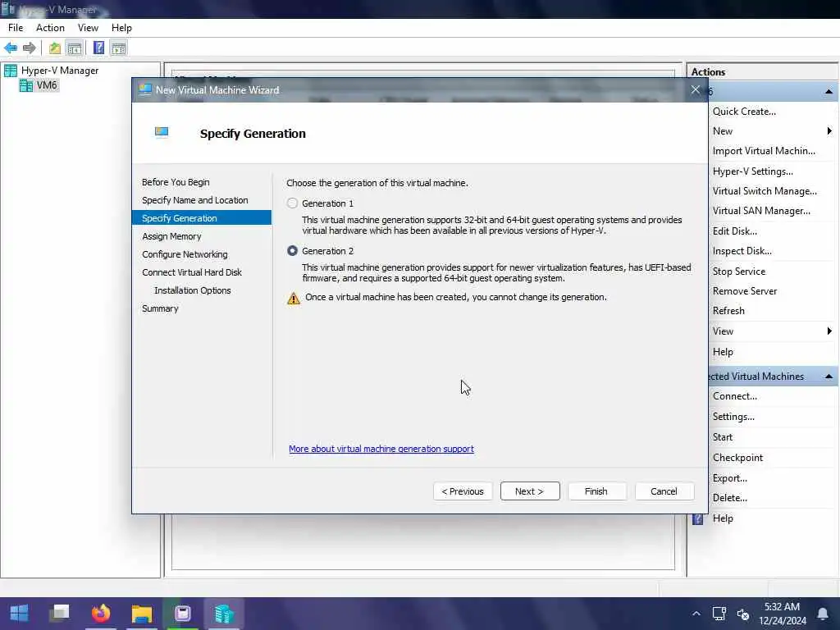The width and height of the screenshot is (840, 630).
Task: Open File Explorer from the taskbar
Action: (x=141, y=613)
